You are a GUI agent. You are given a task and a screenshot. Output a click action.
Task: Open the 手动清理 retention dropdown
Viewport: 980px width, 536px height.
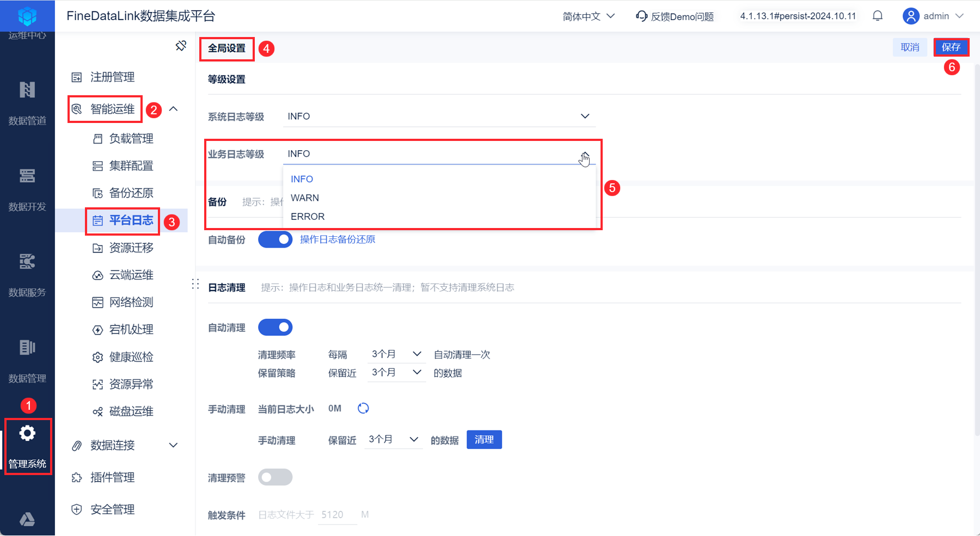point(393,440)
